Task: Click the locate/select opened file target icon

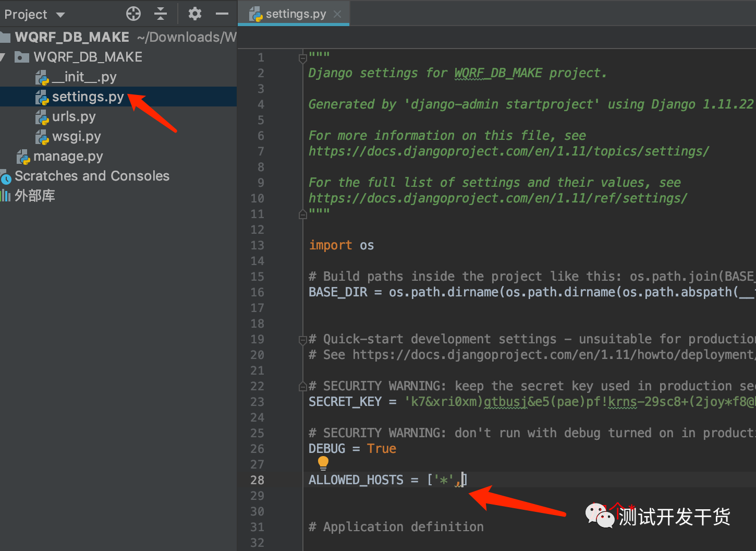Action: click(x=133, y=14)
